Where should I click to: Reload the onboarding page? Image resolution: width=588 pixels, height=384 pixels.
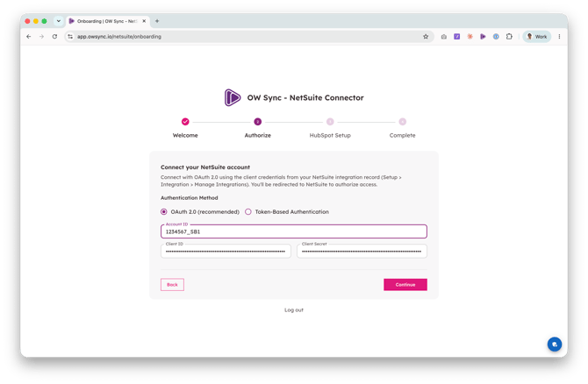point(54,36)
